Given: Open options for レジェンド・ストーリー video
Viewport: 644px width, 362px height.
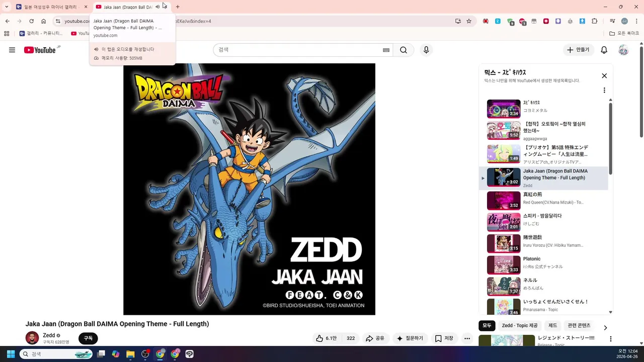Looking at the screenshot, I should tap(611, 339).
